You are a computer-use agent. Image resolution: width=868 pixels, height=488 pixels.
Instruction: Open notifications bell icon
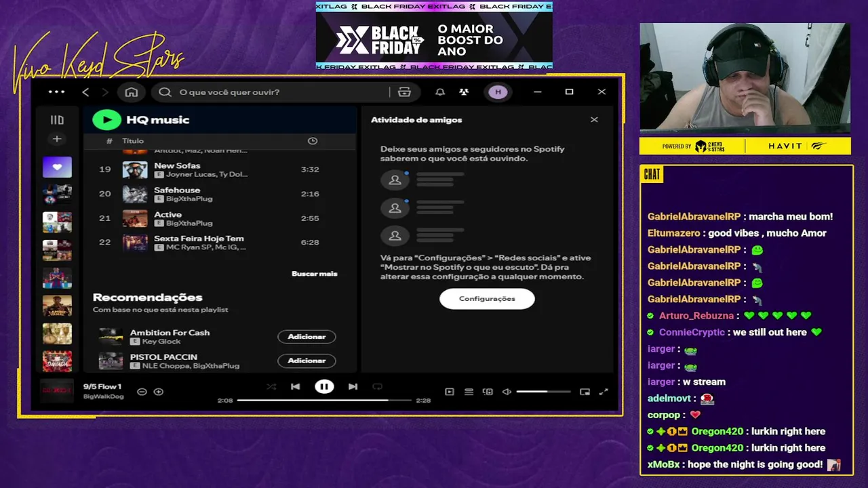[440, 92]
